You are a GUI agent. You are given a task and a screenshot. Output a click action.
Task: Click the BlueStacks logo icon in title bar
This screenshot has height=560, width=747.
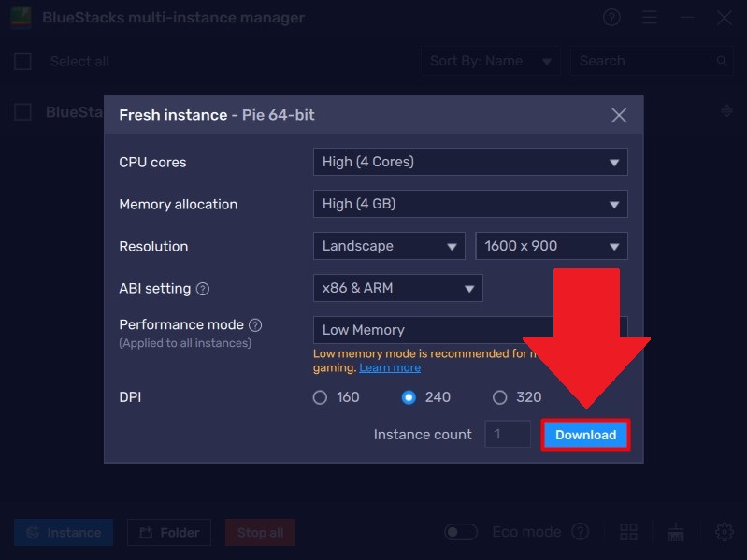(21, 18)
